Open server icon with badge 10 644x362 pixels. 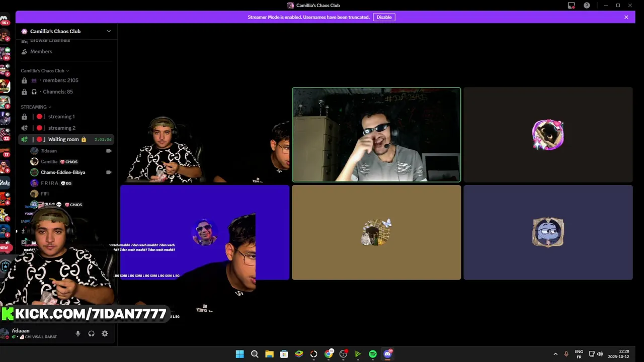[5, 53]
